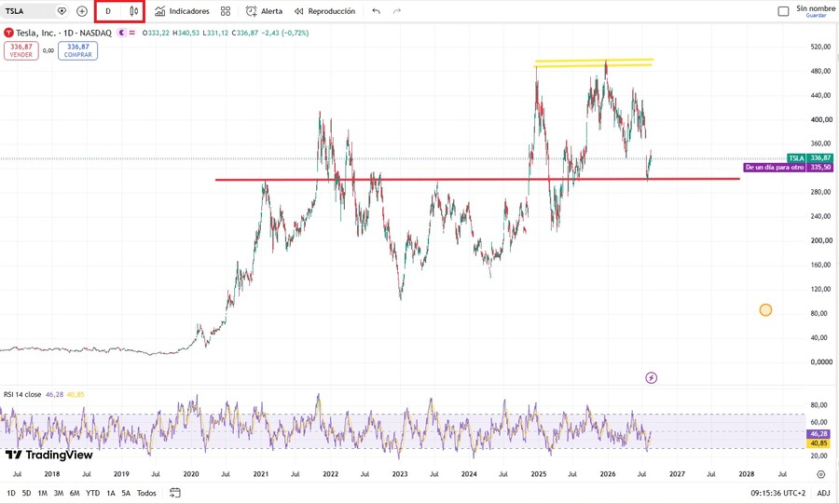Click the TradingView logo

[48, 455]
